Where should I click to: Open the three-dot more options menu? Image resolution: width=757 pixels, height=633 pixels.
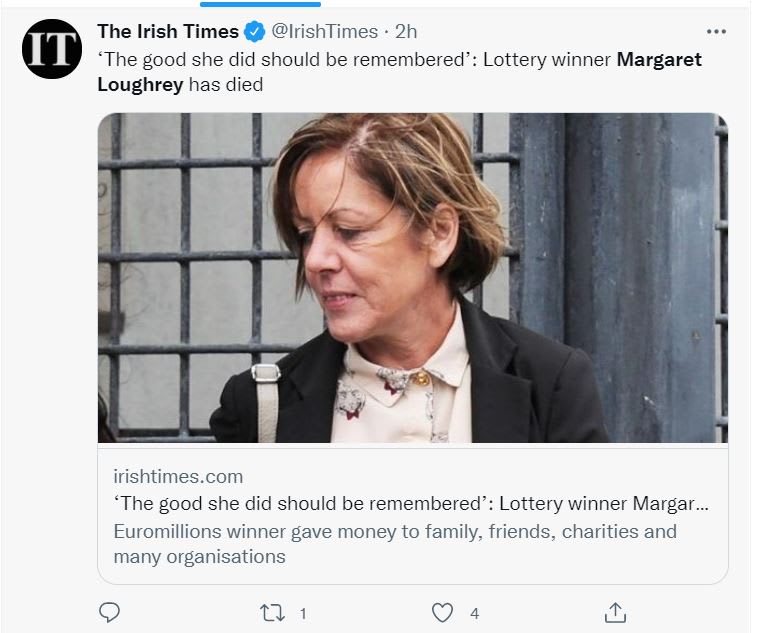716,32
